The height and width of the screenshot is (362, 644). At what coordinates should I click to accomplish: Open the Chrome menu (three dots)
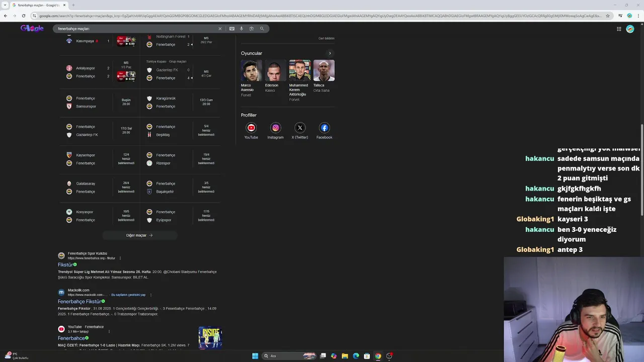pyautogui.click(x=638, y=16)
